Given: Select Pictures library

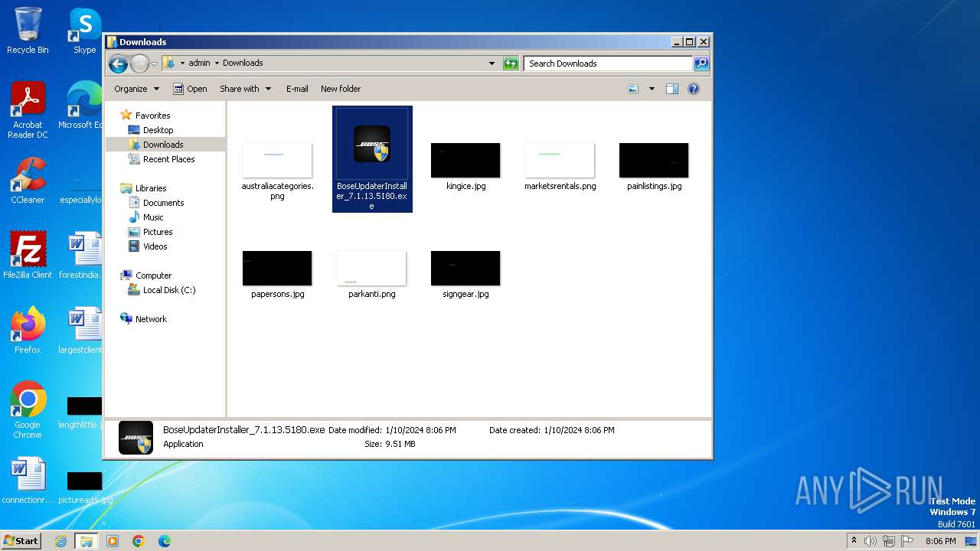Looking at the screenshot, I should (158, 232).
